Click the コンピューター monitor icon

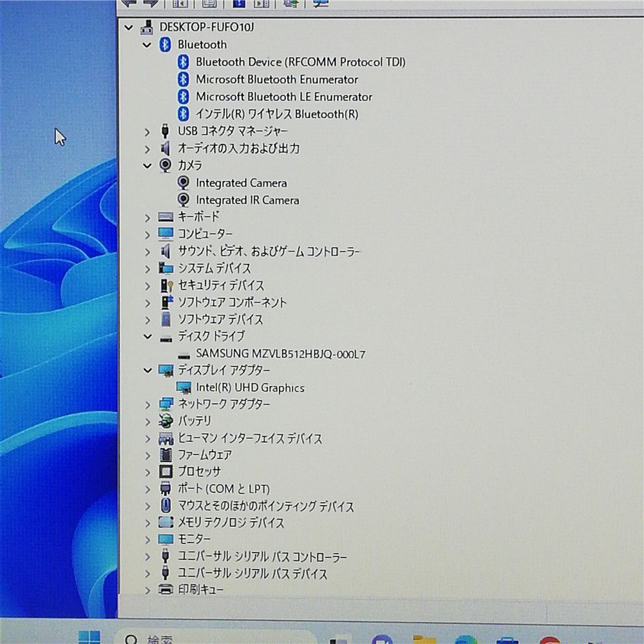coord(166,234)
